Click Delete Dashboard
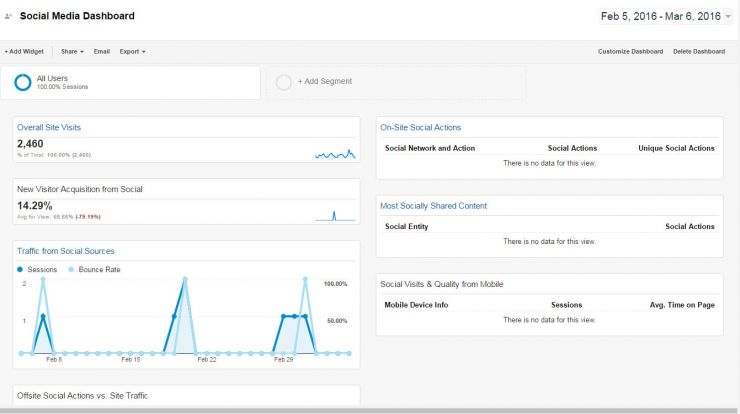This screenshot has width=740, height=414. [699, 51]
